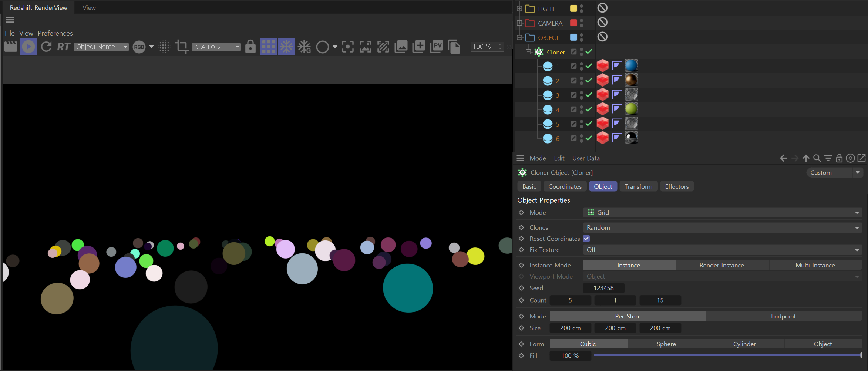Click the blue OBJECT layer color swatch

573,37
